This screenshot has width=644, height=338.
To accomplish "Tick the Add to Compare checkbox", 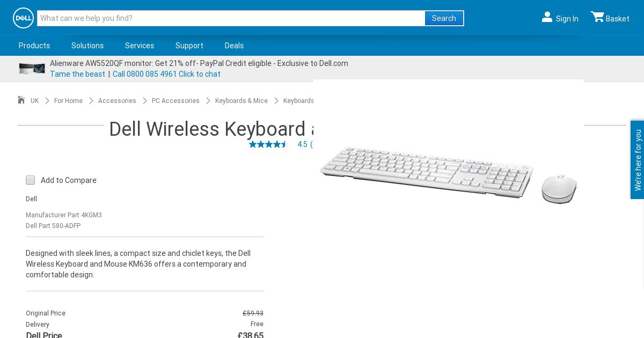I will [31, 180].
